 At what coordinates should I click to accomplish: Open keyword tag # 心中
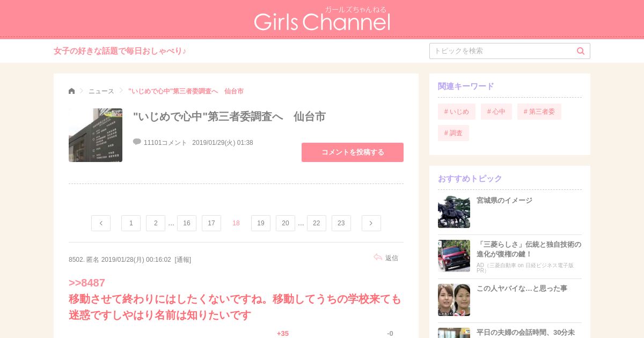pos(496,112)
